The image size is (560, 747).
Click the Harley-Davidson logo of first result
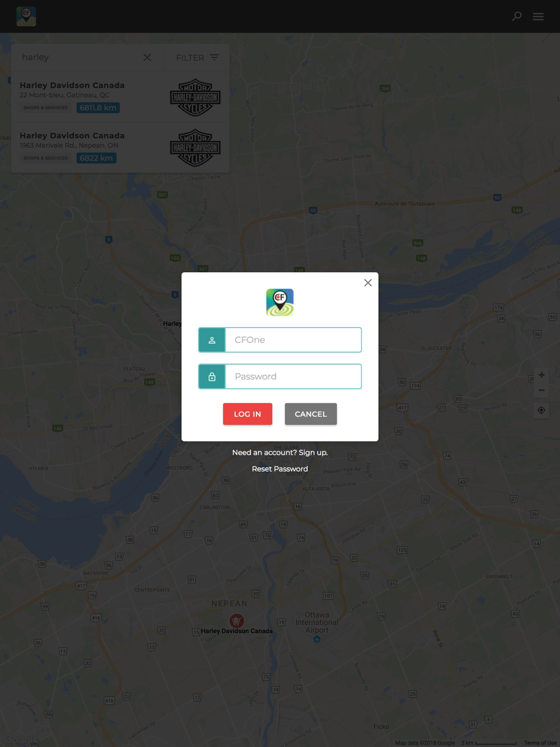coord(195,97)
